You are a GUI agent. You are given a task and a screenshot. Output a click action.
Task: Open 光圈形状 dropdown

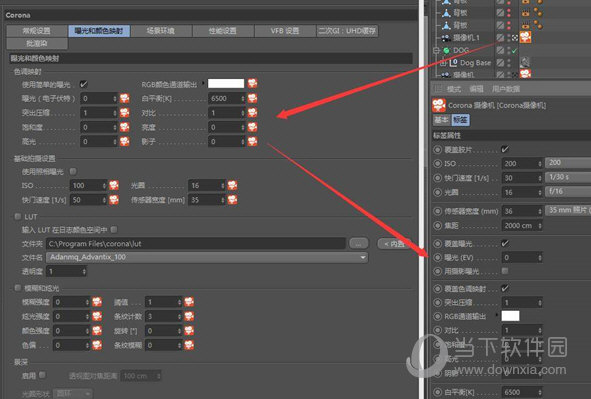click(x=72, y=394)
